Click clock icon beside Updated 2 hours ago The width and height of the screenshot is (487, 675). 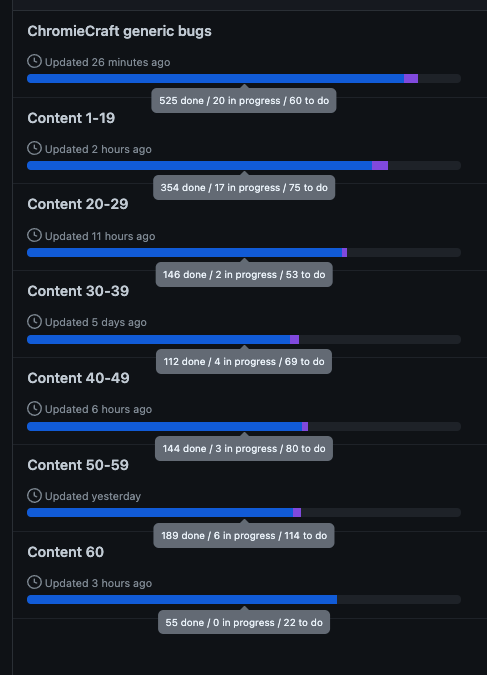34,149
